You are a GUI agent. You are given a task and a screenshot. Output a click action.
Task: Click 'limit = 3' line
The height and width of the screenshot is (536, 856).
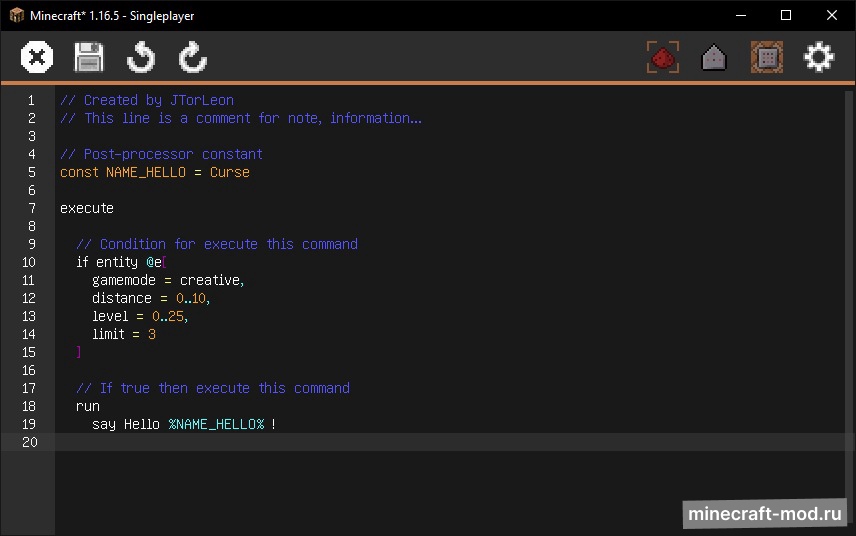tap(124, 335)
